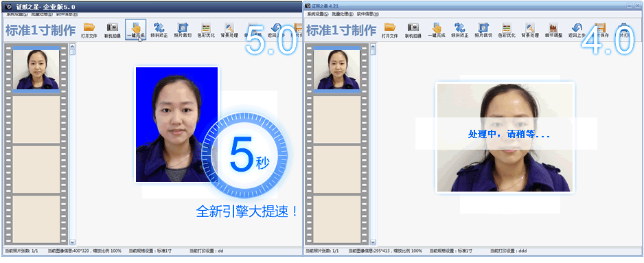Image resolution: width=644 pixels, height=263 pixels.
Task: Open first menu bar item in 5.0 window
Action: (17, 14)
